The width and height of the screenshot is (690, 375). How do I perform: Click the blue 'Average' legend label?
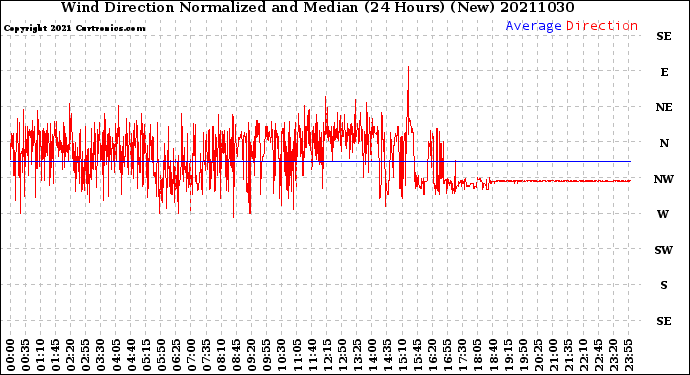(533, 26)
